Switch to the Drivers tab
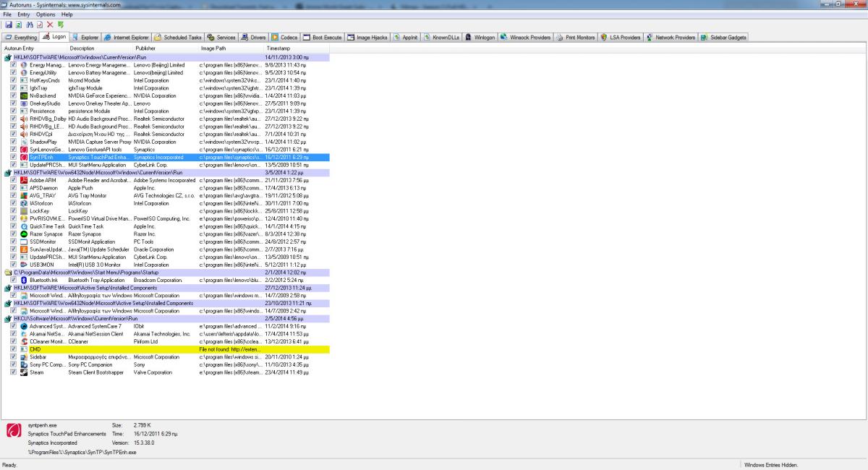The width and height of the screenshot is (868, 470). [254, 37]
